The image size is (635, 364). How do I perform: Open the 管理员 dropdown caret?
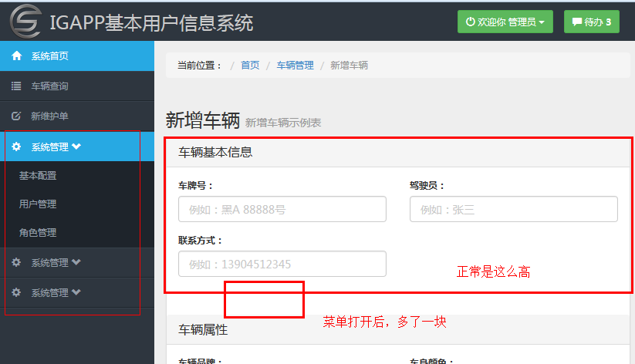[x=542, y=22]
